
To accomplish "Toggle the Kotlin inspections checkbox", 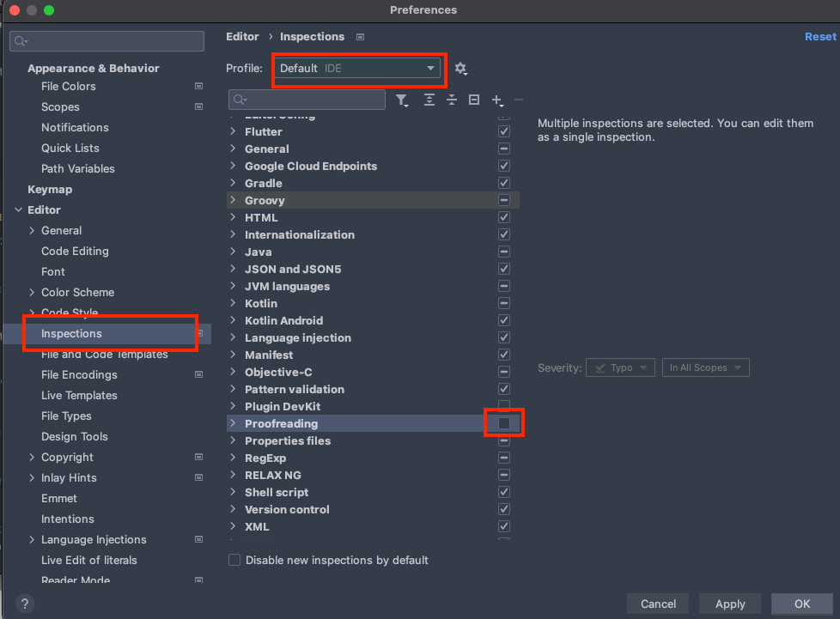I will click(x=504, y=302).
